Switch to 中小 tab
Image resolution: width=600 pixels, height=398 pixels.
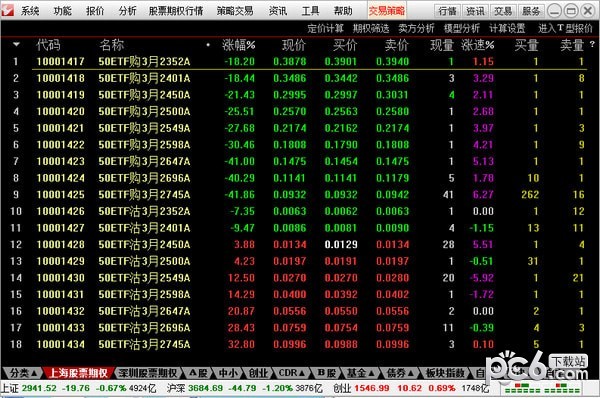point(228,373)
